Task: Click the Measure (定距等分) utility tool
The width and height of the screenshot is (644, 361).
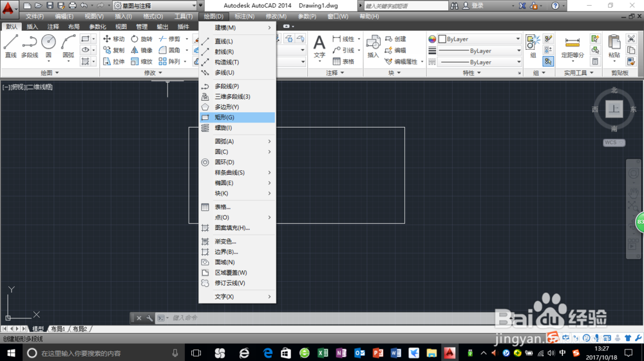Action: click(573, 47)
